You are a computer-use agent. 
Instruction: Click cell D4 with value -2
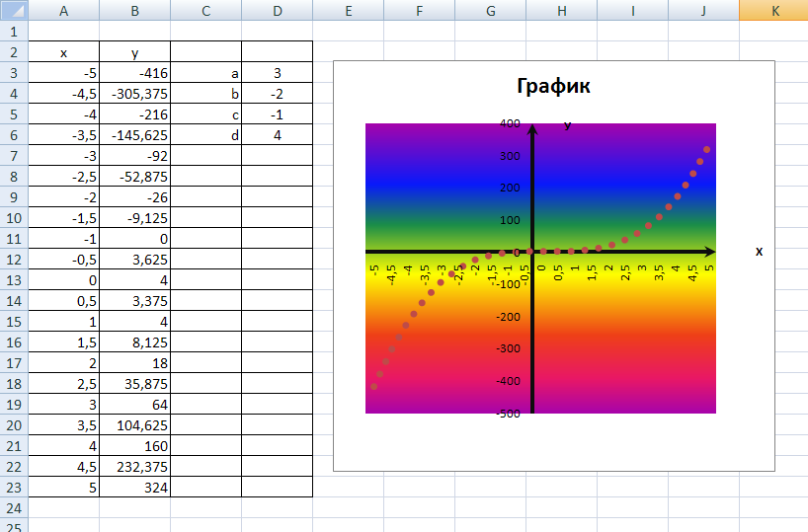coord(277,94)
